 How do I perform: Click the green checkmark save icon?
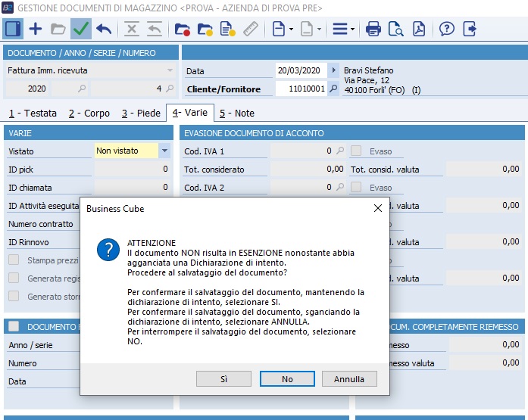click(81, 30)
